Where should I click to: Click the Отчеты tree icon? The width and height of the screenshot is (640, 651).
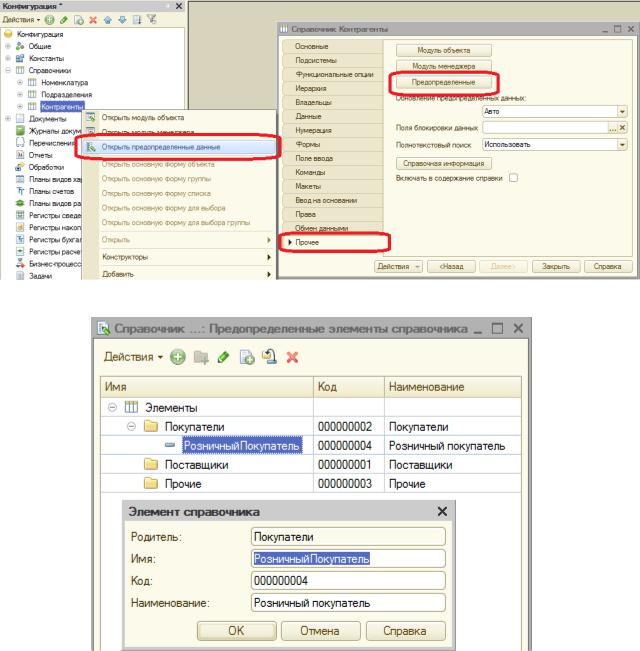[20, 155]
